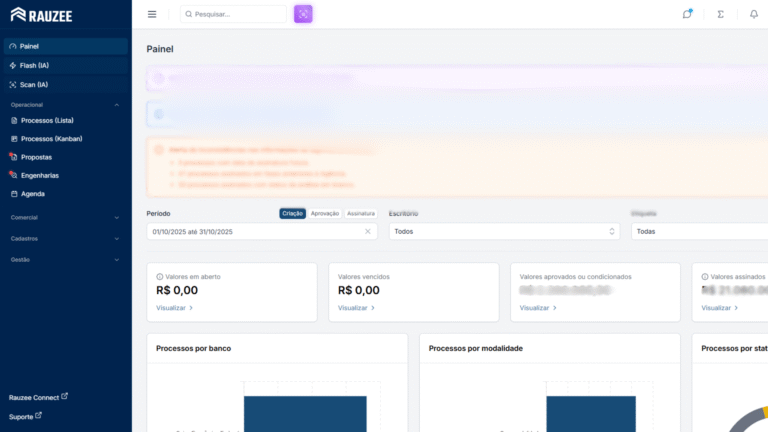This screenshot has width=768, height=432.
Task: Clear the date range with X
Action: click(x=368, y=232)
